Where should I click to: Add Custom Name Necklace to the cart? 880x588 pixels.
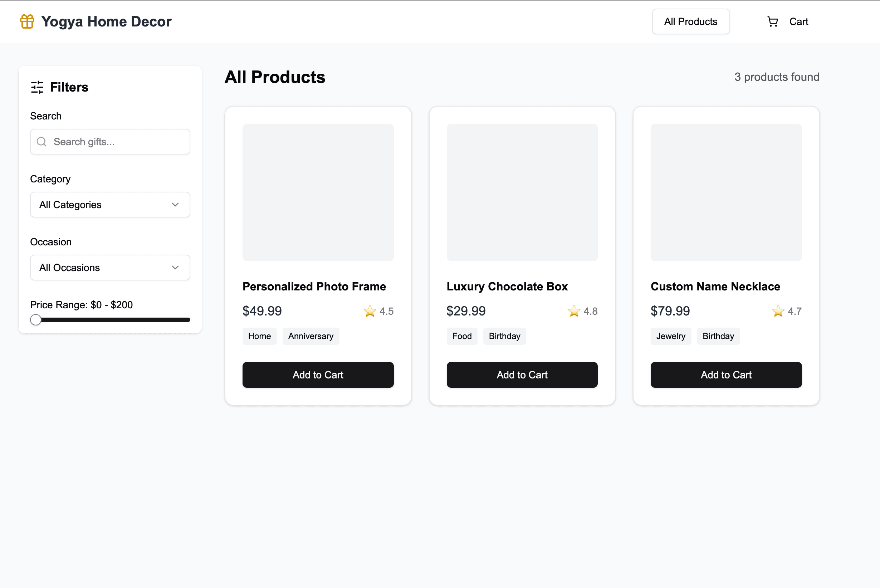click(x=726, y=374)
